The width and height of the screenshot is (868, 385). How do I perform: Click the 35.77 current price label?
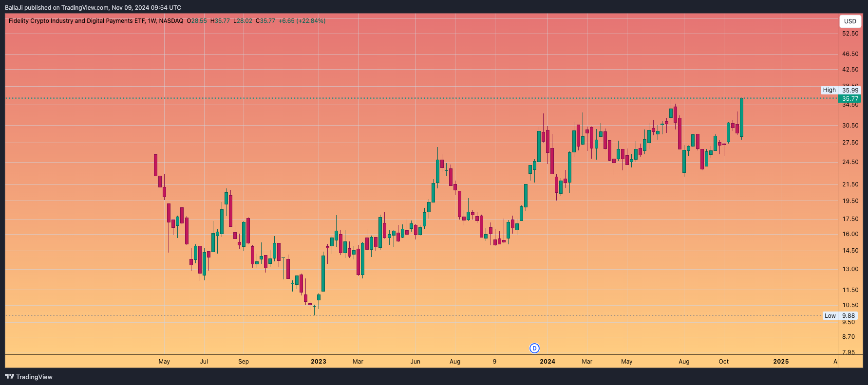click(850, 99)
